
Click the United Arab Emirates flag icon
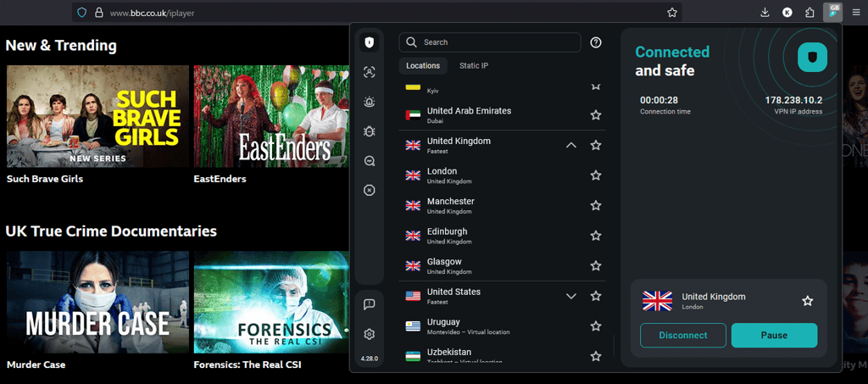tap(413, 115)
